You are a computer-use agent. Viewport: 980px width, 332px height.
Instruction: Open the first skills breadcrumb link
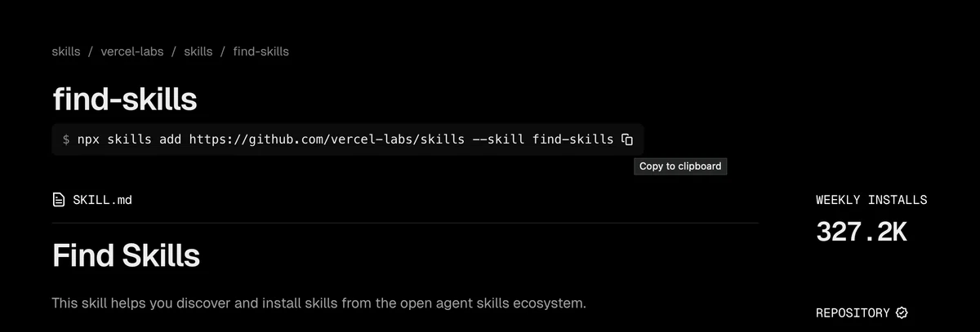click(x=66, y=51)
